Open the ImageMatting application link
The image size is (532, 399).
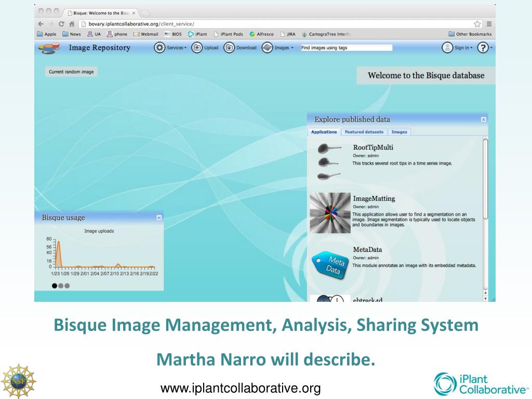pos(374,198)
